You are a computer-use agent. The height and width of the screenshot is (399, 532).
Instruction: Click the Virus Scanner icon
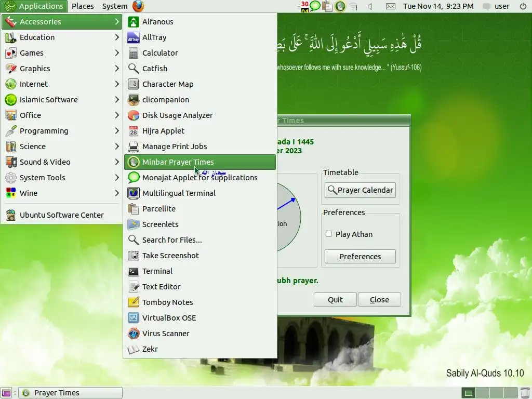134,334
